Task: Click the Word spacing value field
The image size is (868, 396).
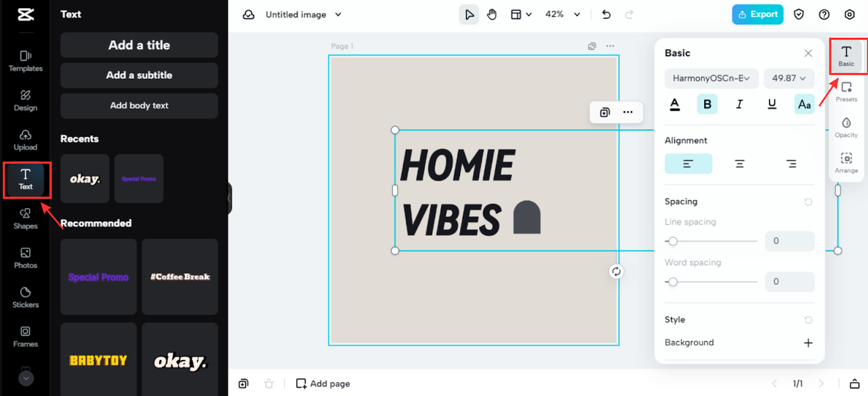Action: tap(789, 281)
